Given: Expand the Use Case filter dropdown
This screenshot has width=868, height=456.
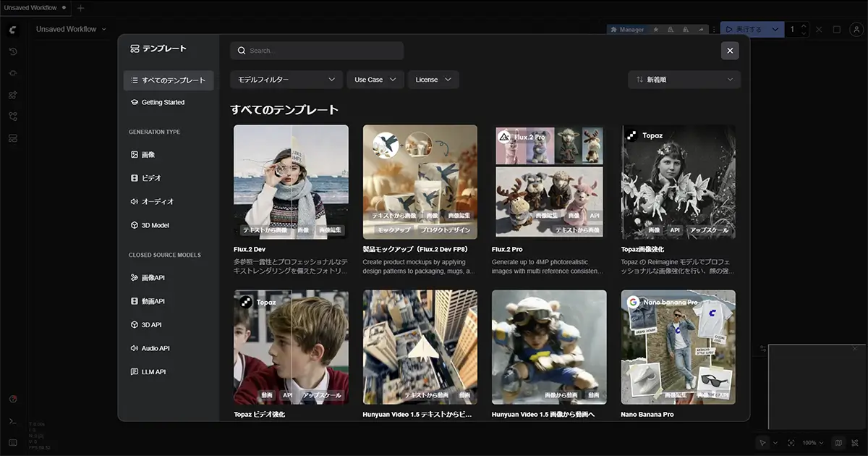Looking at the screenshot, I should pyautogui.click(x=375, y=80).
